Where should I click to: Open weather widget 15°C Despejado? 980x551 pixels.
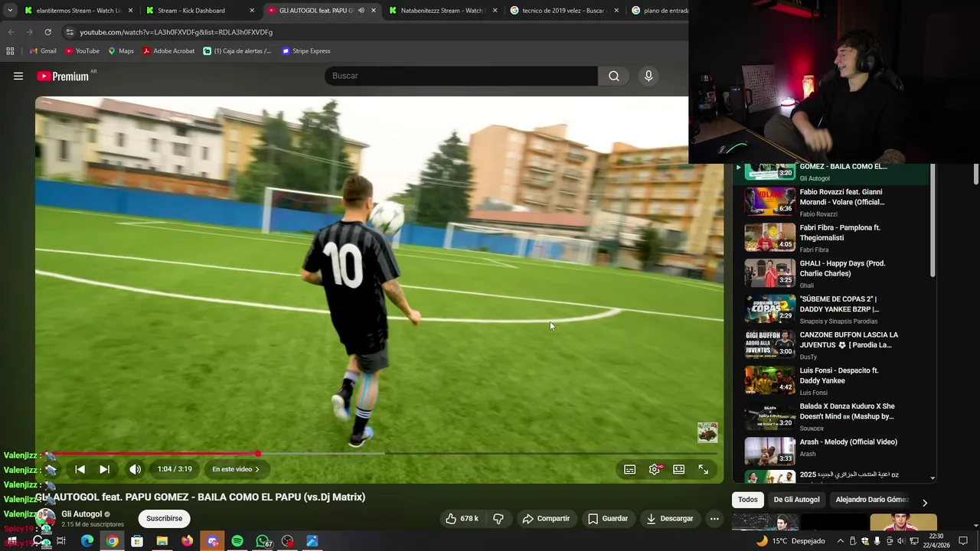coord(791,541)
